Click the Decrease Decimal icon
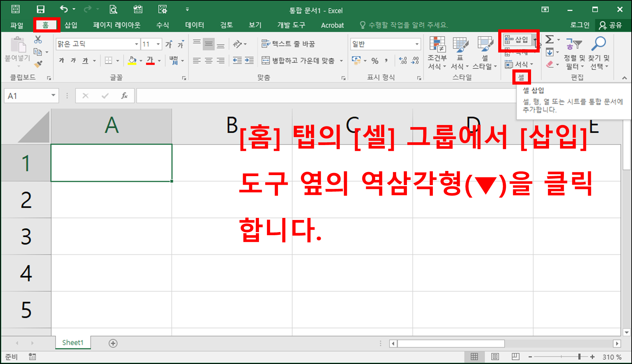The width and height of the screenshot is (632, 364). pos(415,61)
